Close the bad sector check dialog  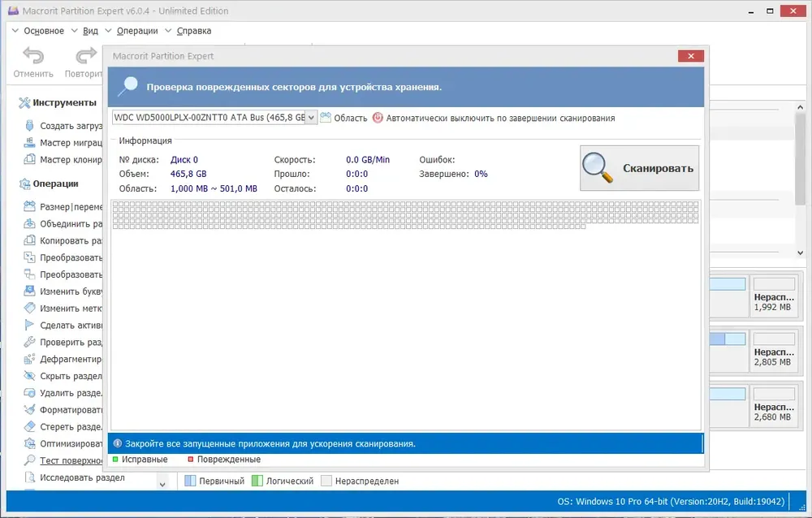pos(691,56)
